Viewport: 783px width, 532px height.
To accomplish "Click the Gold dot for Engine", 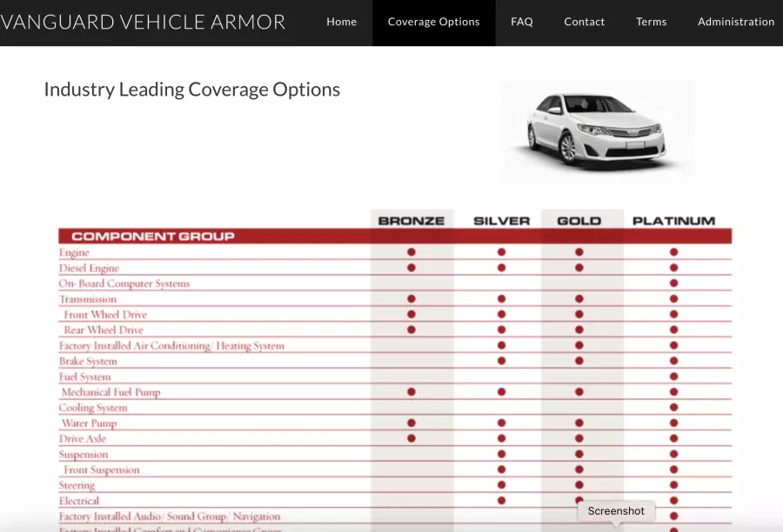I will click(579, 252).
